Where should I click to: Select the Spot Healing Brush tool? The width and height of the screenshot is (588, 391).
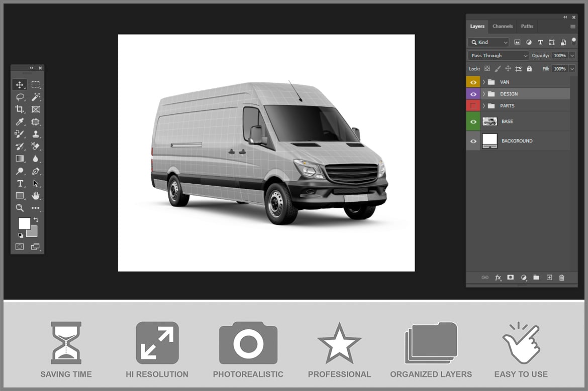click(x=36, y=122)
